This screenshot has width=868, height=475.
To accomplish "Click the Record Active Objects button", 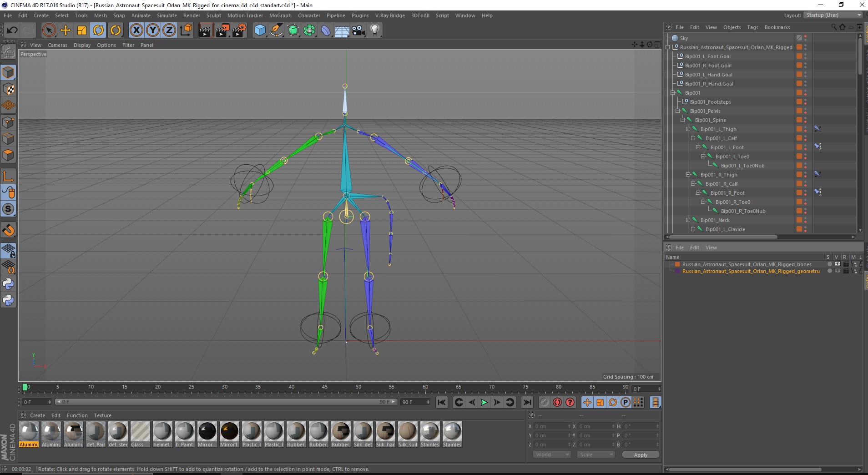I will pos(545,402).
